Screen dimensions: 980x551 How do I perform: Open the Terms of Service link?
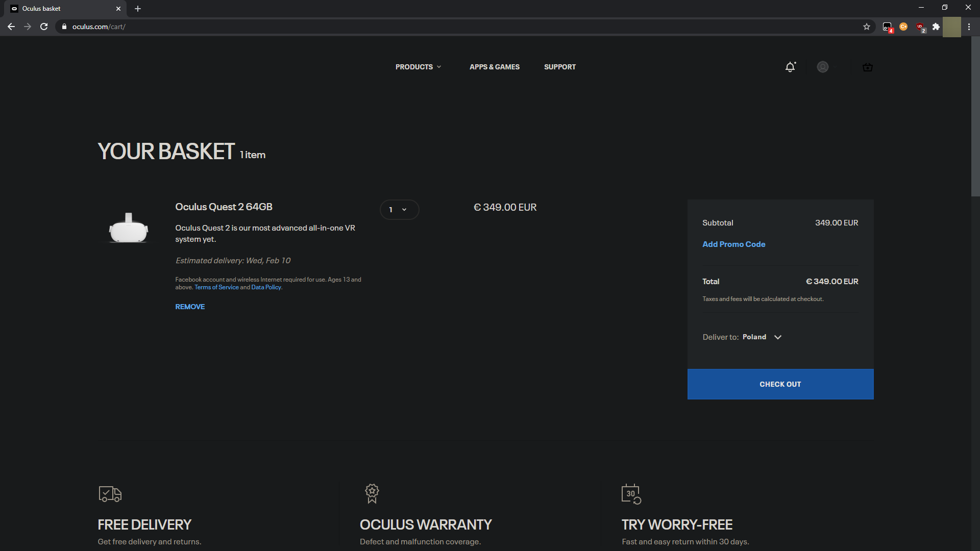click(x=216, y=287)
